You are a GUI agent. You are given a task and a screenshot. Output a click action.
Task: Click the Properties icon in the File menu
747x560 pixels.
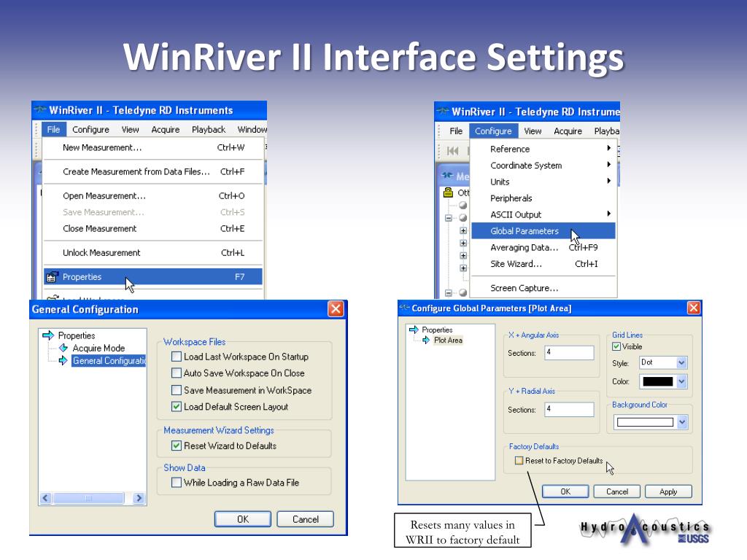pos(53,276)
